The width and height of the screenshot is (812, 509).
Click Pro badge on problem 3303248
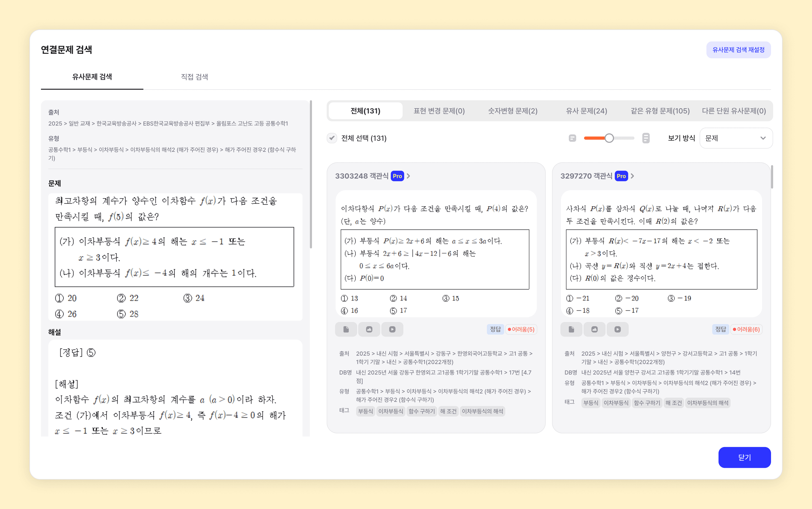397,176
